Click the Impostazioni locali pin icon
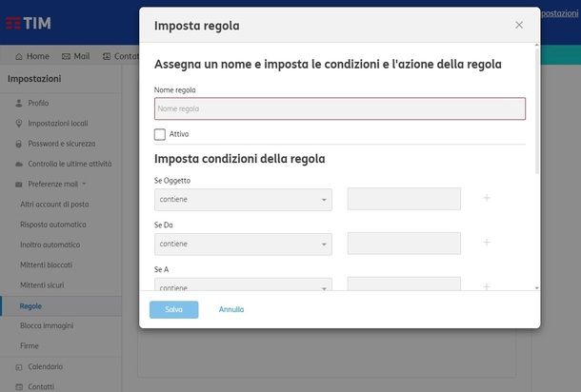 point(19,124)
